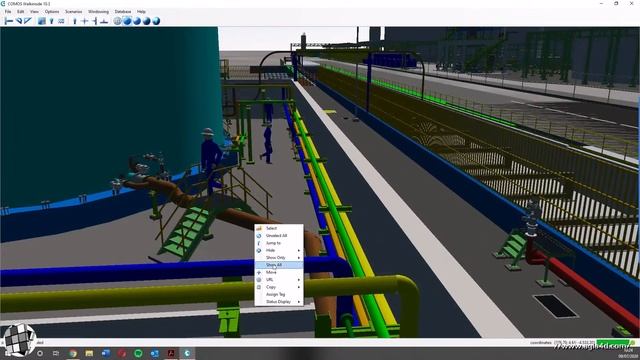Open File Explorer from the taskbar

pos(89,353)
